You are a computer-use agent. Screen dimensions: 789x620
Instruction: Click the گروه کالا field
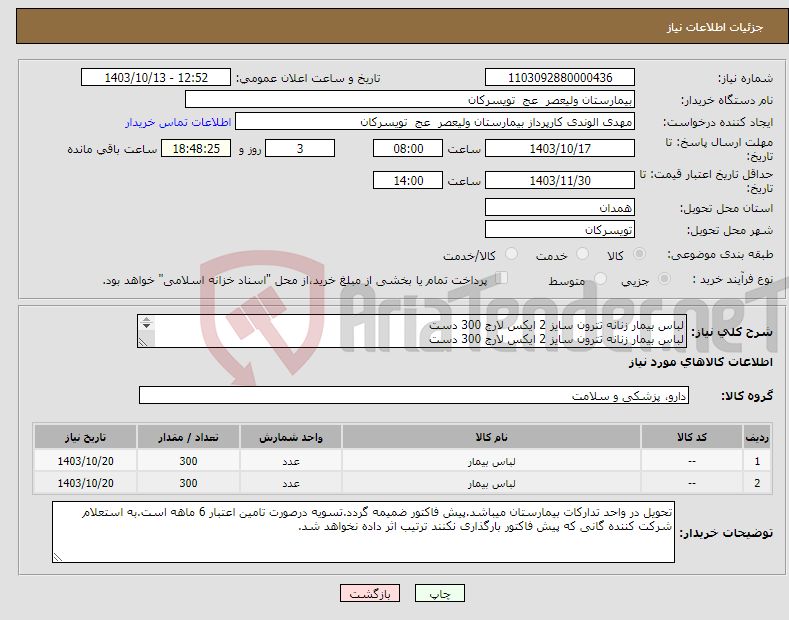coord(414,396)
